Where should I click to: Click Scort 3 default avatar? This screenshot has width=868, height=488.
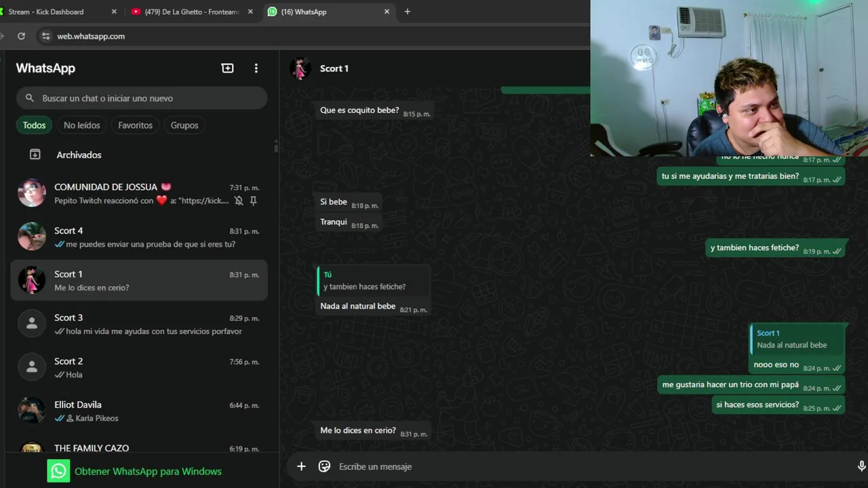click(x=32, y=323)
